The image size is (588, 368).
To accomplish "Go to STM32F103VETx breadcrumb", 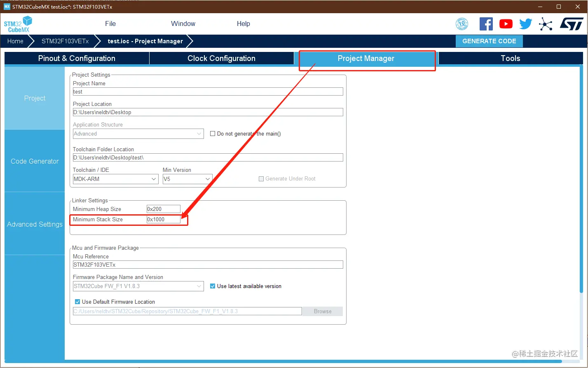I will click(65, 41).
